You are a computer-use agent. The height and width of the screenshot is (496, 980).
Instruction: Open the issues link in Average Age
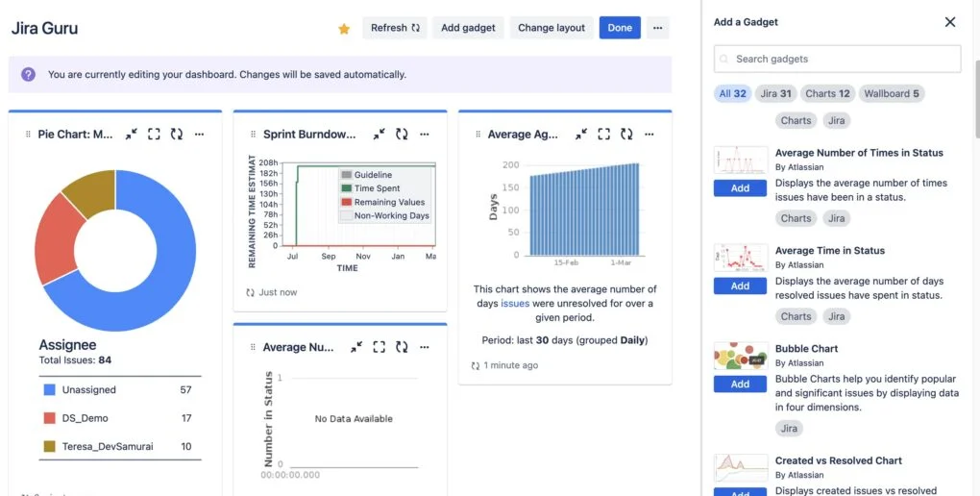pos(515,304)
